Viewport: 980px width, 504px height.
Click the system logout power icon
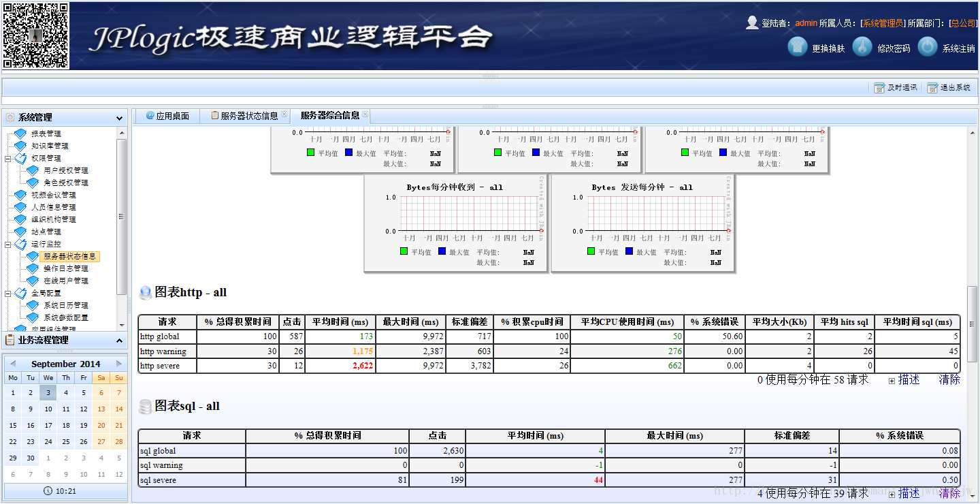(928, 47)
